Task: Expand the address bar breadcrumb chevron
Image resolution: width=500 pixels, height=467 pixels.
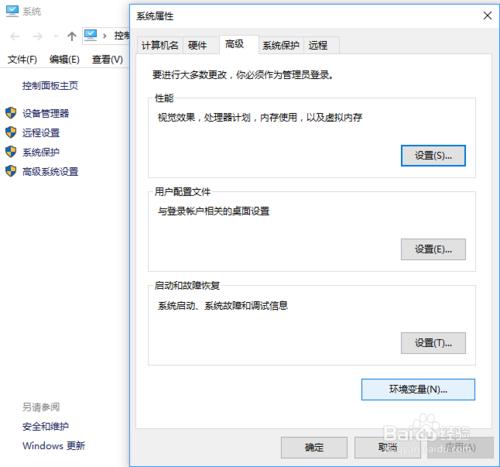Action: point(105,36)
